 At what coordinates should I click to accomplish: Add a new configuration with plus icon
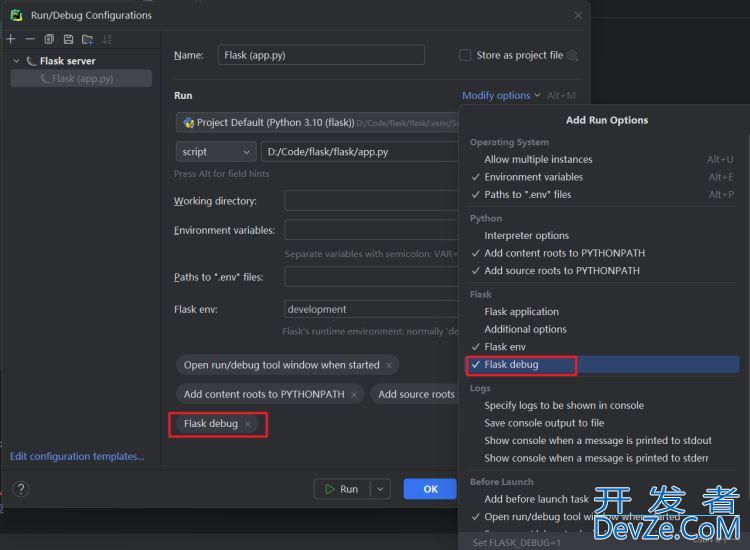[11, 39]
